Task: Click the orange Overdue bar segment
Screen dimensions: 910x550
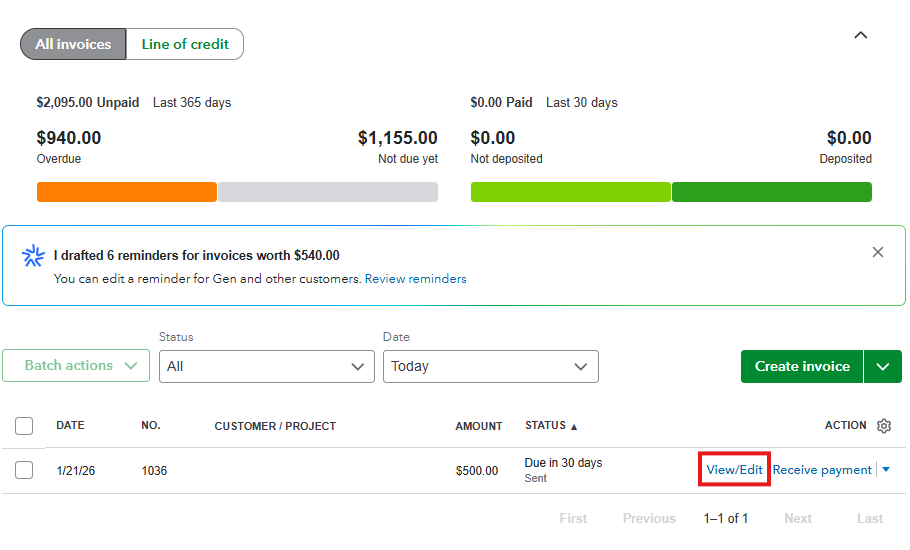Action: coord(127,192)
